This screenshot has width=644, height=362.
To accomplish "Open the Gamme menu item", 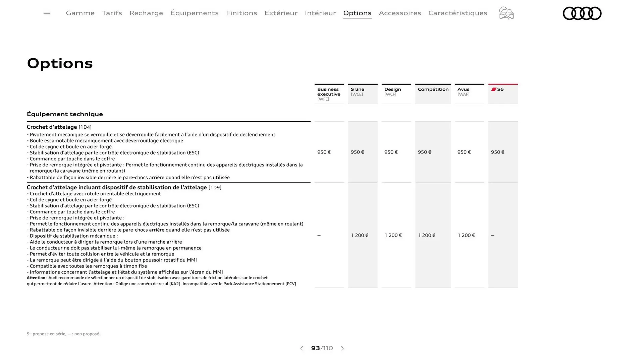I will click(x=80, y=13).
